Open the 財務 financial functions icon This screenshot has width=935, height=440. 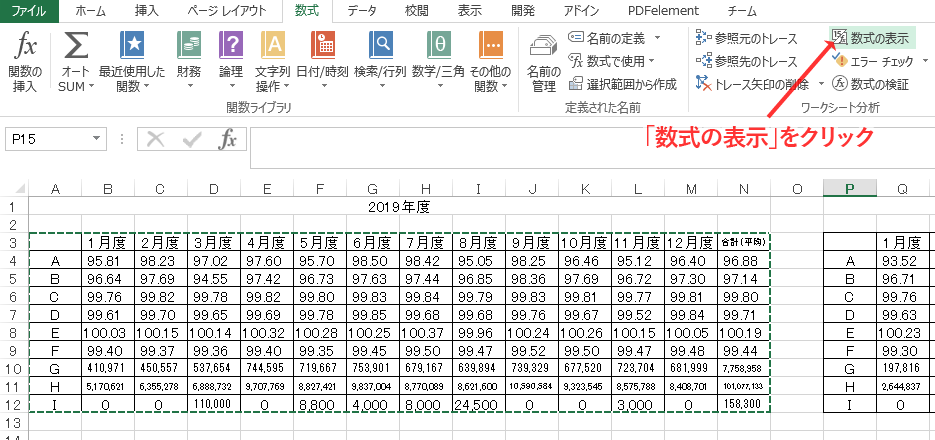click(188, 45)
